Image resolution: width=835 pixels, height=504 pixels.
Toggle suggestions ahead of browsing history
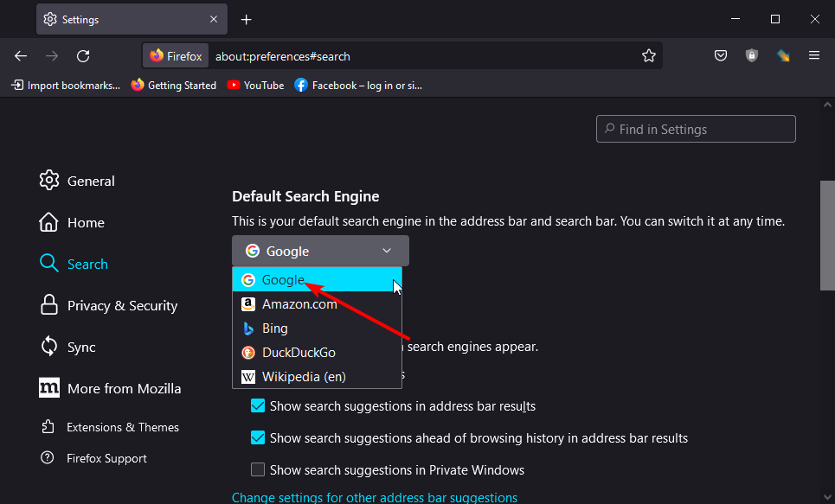coord(258,438)
